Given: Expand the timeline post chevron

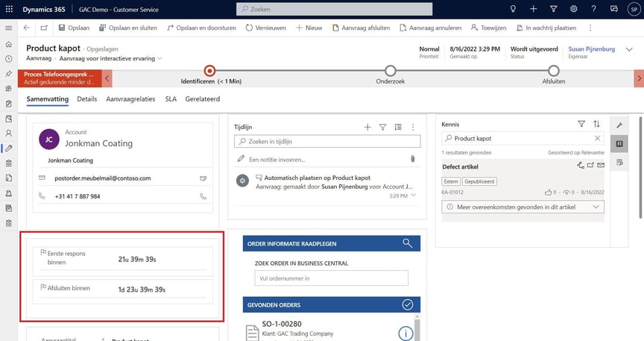Looking at the screenshot, I should (414, 195).
